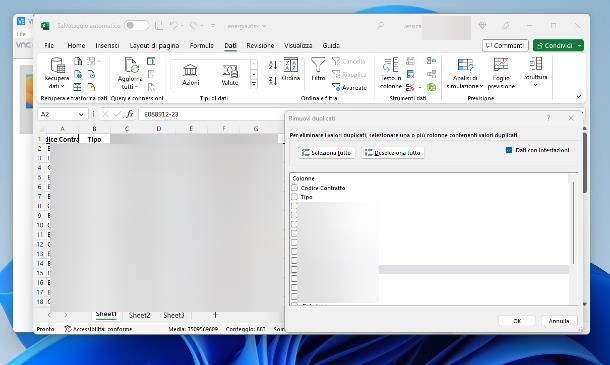Click the formula bar input
This screenshot has height=365, width=610.
click(x=212, y=114)
